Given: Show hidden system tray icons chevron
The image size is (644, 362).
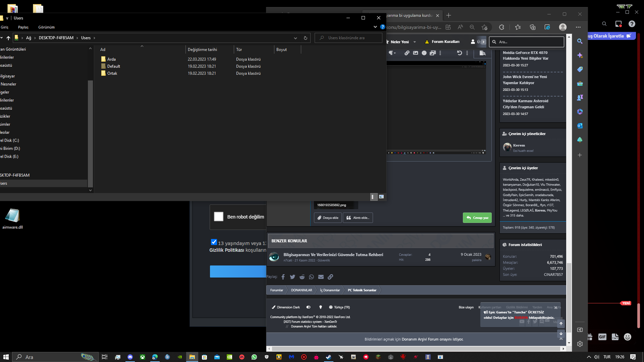Looking at the screenshot, I should click(x=589, y=357).
